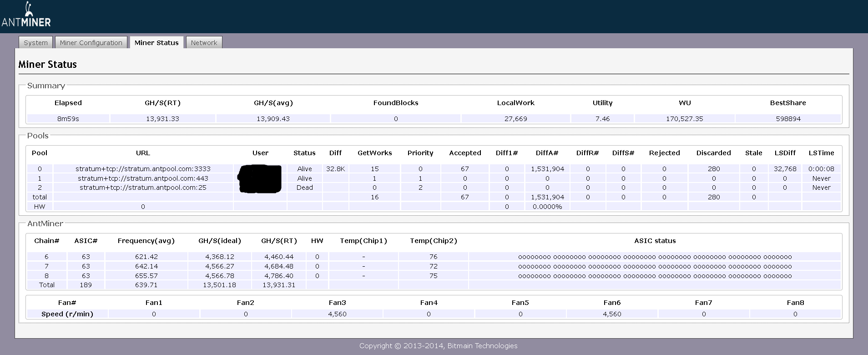868x355 pixels.
Task: Click the ASIC status column header
Action: click(x=655, y=241)
